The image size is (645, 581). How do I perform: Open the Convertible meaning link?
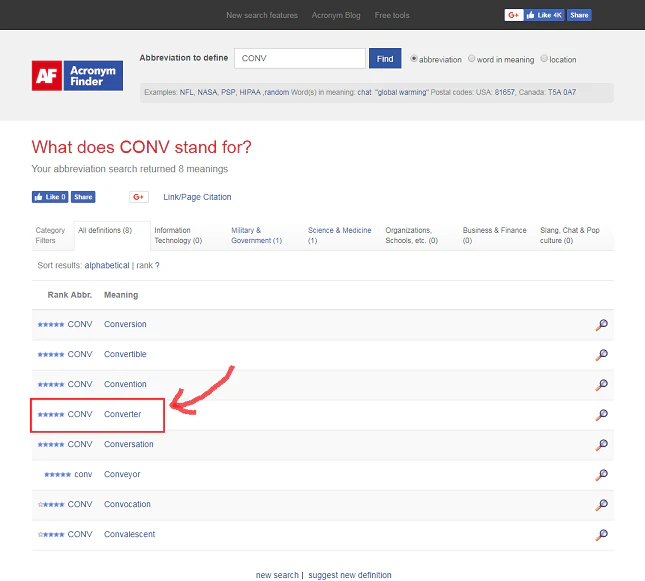tap(125, 354)
